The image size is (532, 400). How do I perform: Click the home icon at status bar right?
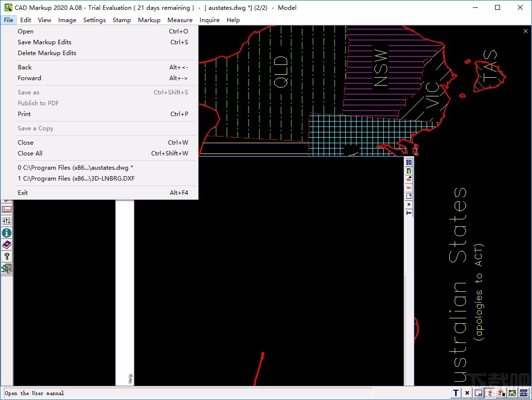pyautogui.click(x=523, y=393)
